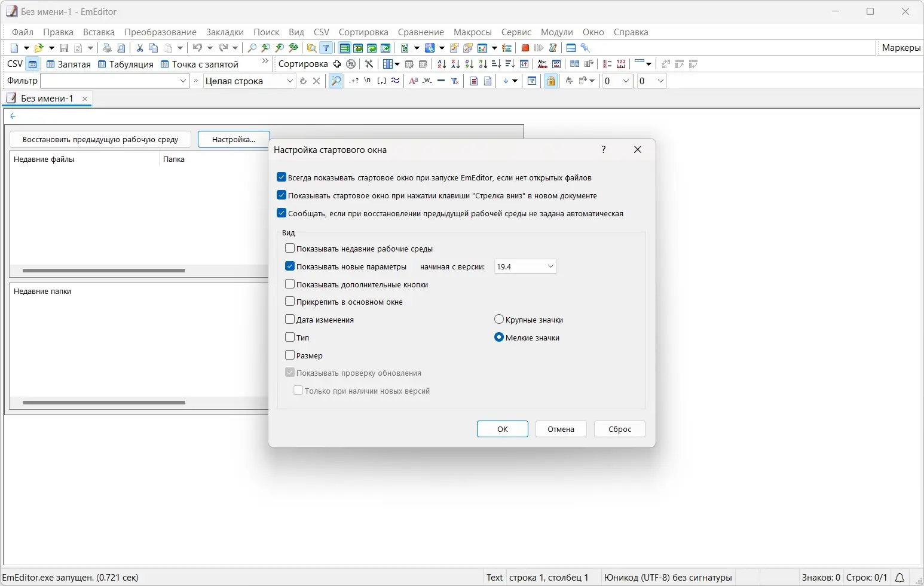Click the 'Сброс' reset button
The height and width of the screenshot is (586, 924).
click(x=620, y=429)
